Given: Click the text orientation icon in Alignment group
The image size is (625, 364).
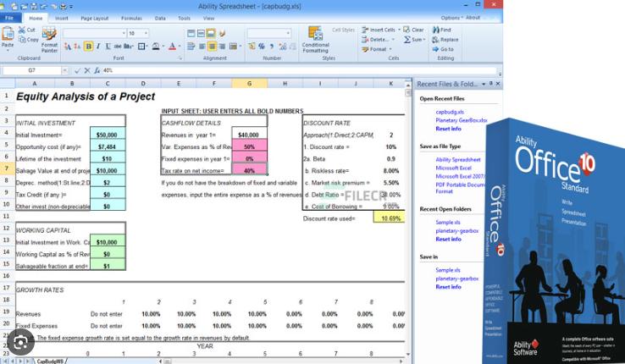Looking at the screenshot, I should click(x=222, y=34).
